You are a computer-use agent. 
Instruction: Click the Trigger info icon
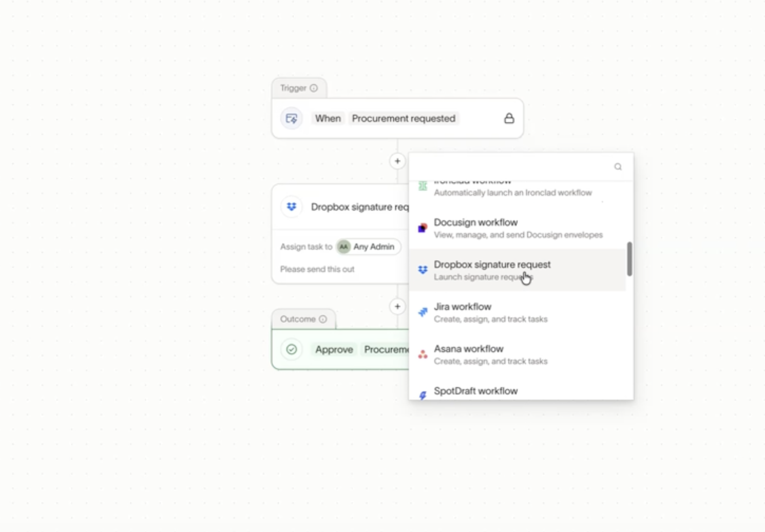pos(314,88)
